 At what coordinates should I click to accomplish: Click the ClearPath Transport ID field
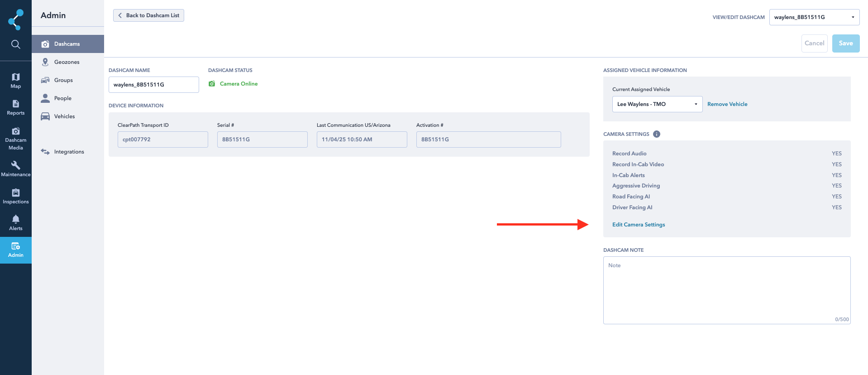pyautogui.click(x=163, y=139)
